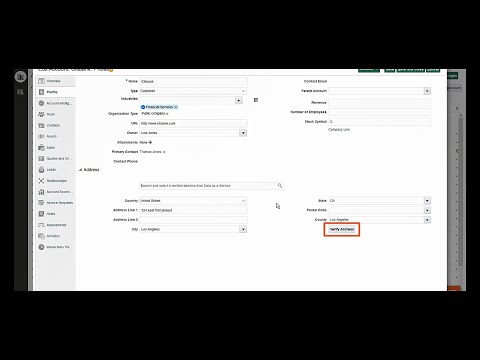This screenshot has width=480, height=360.
Task: Open the Relationships sidebar icon
Action: 41,181
